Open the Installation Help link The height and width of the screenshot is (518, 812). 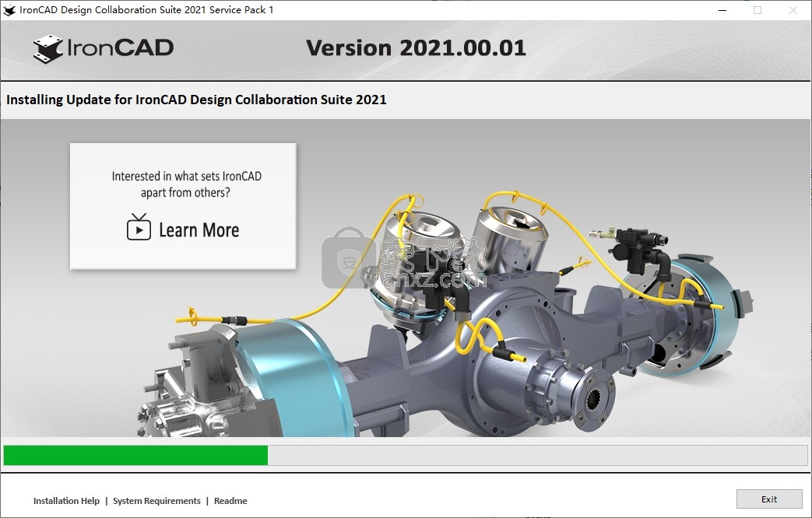66,500
